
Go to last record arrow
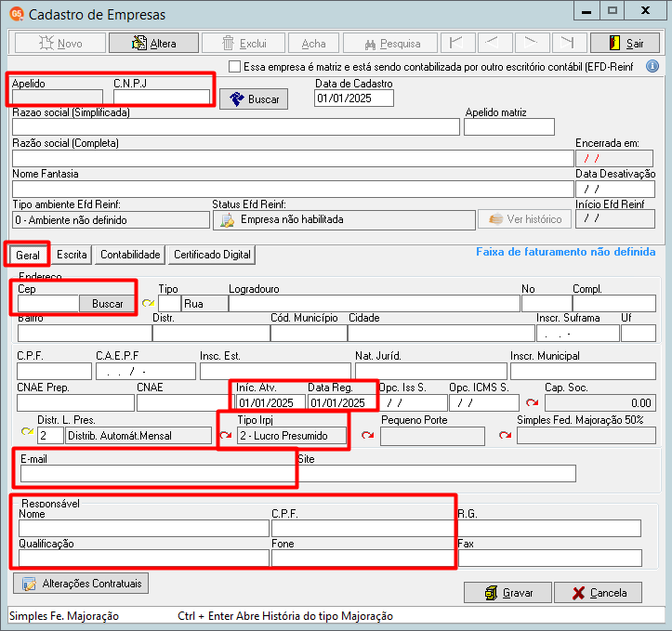tap(569, 43)
